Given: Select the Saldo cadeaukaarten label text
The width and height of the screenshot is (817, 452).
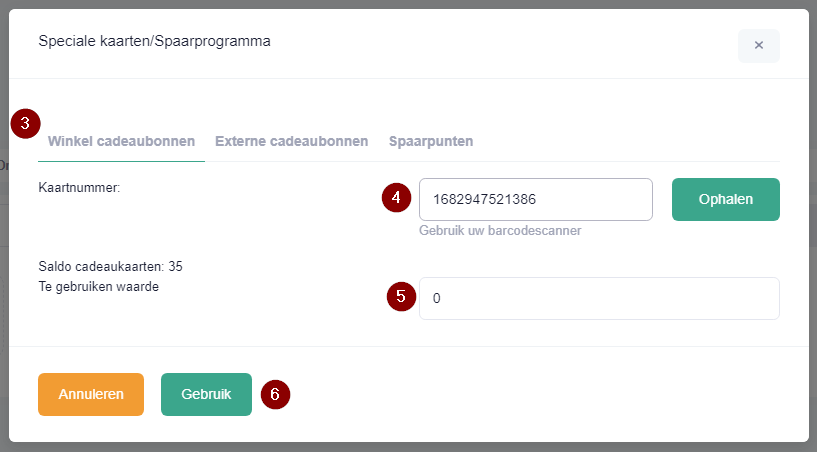Looking at the screenshot, I should [x=101, y=266].
